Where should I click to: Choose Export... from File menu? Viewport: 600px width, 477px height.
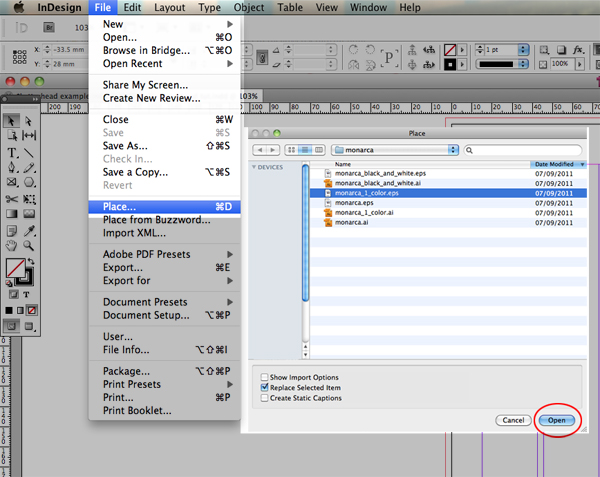165,267
